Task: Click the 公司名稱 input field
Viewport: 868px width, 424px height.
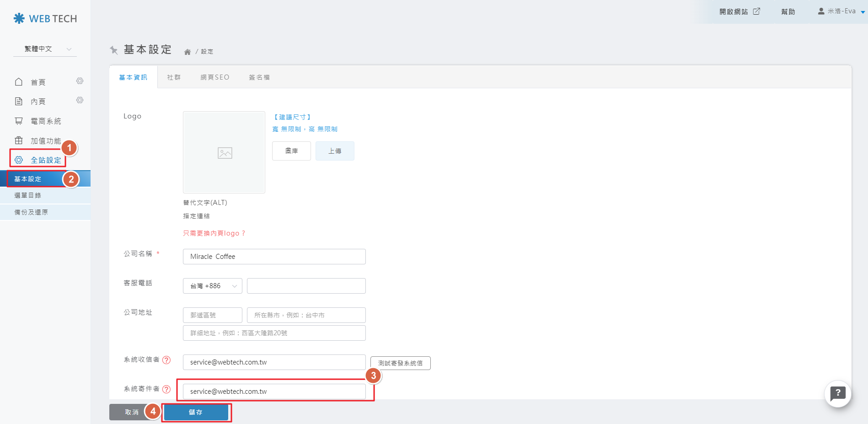Action: tap(274, 257)
